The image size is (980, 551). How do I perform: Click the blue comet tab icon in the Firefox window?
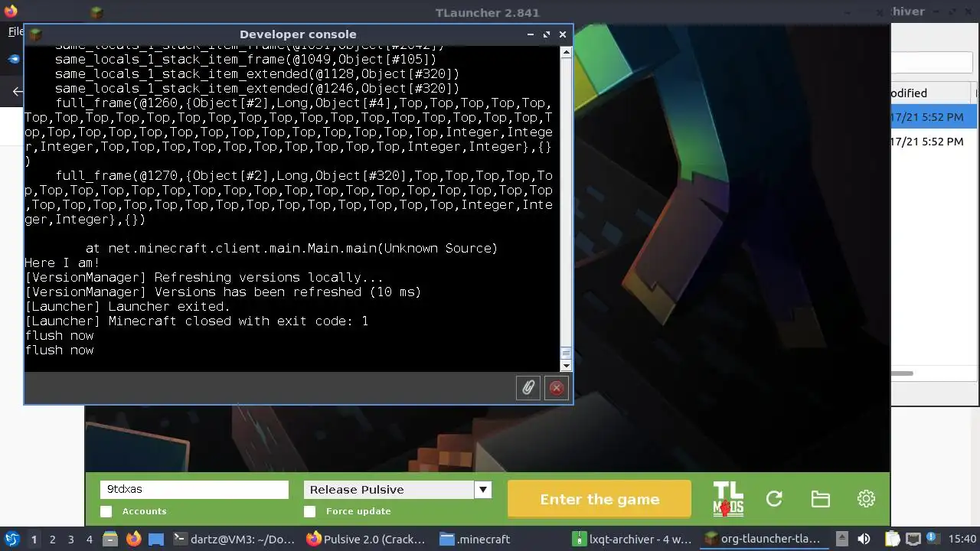(14, 59)
